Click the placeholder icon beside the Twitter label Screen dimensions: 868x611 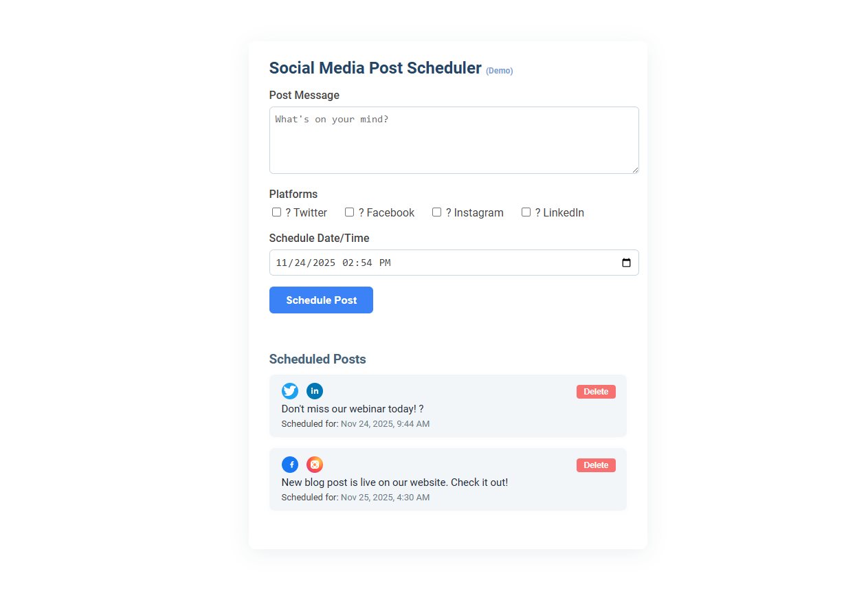click(x=287, y=212)
